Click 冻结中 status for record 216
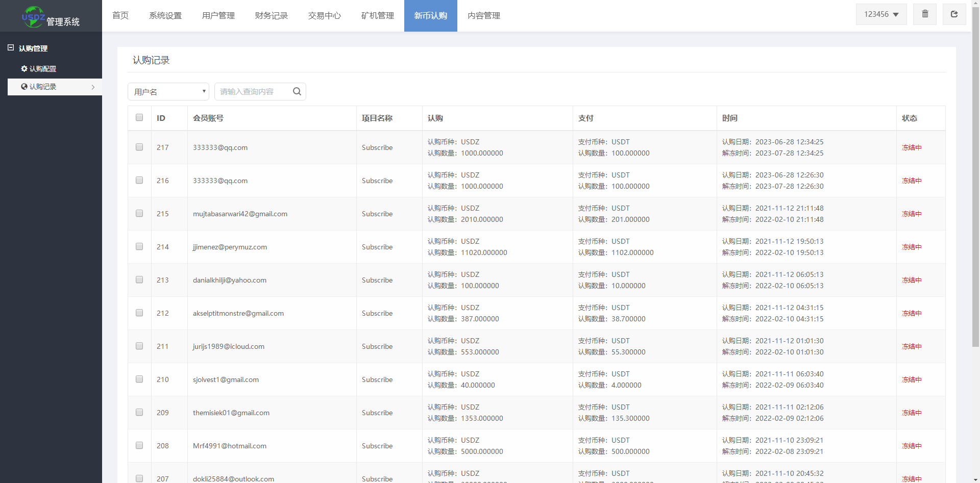Screen dimensions: 980x483 pyautogui.click(x=912, y=181)
